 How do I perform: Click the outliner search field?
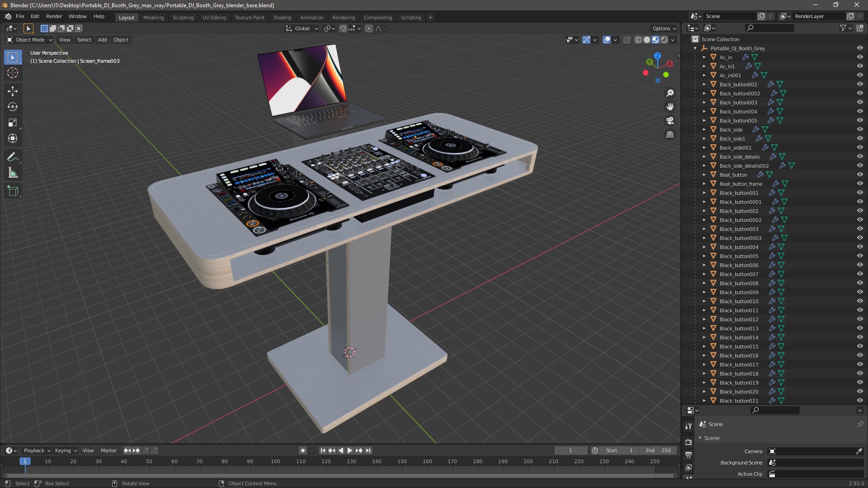(769, 28)
